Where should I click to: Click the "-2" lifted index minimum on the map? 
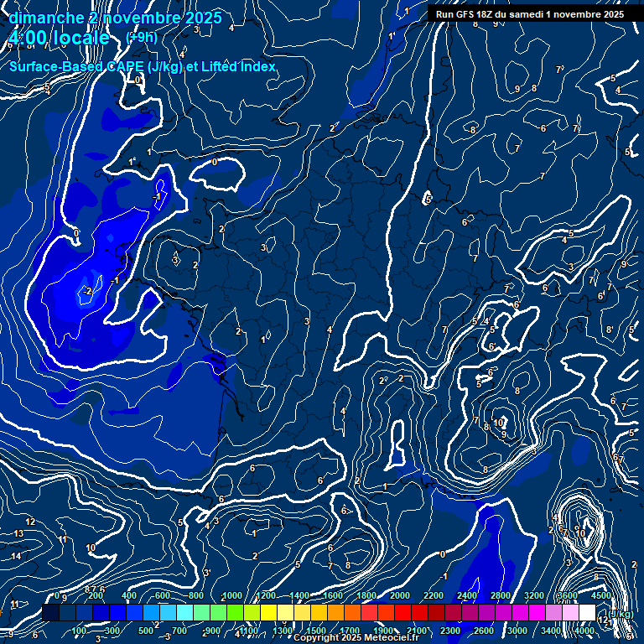point(87,291)
